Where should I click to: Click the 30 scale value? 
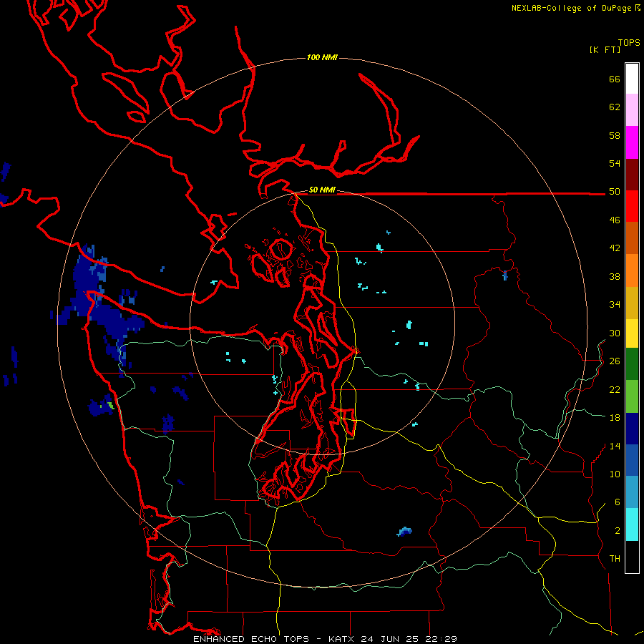pyautogui.click(x=615, y=333)
